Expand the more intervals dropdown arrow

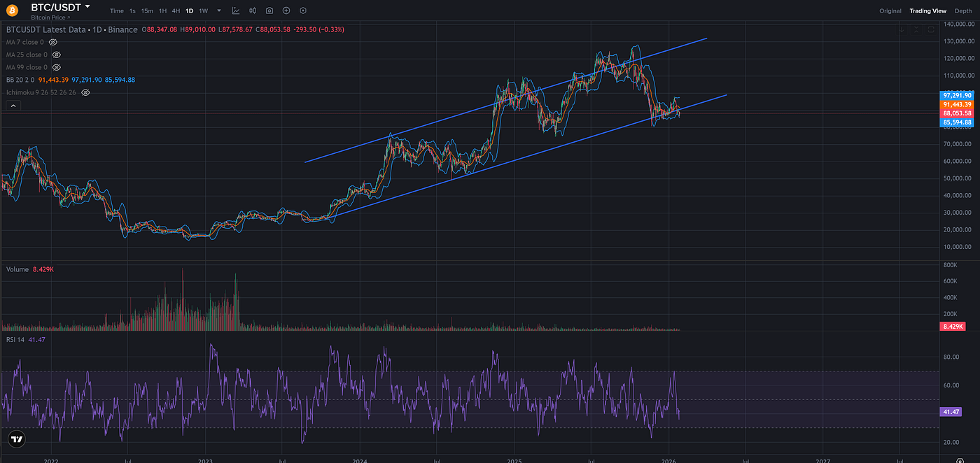(x=219, y=10)
